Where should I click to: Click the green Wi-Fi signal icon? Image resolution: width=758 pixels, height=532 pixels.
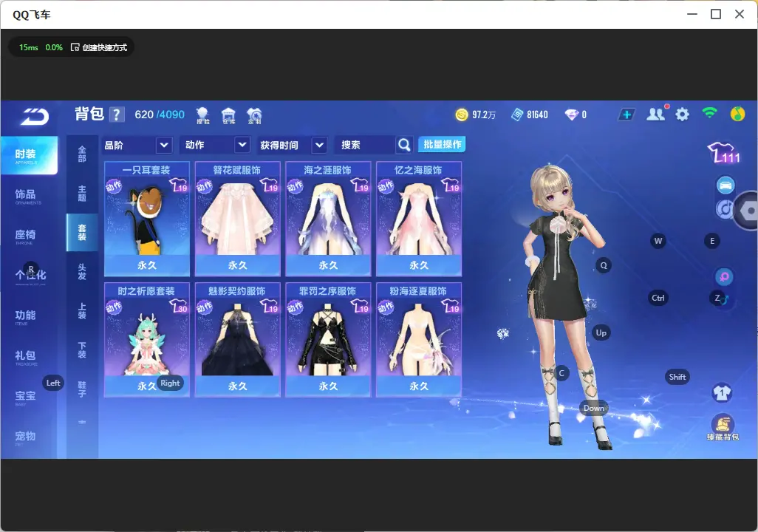pos(709,113)
